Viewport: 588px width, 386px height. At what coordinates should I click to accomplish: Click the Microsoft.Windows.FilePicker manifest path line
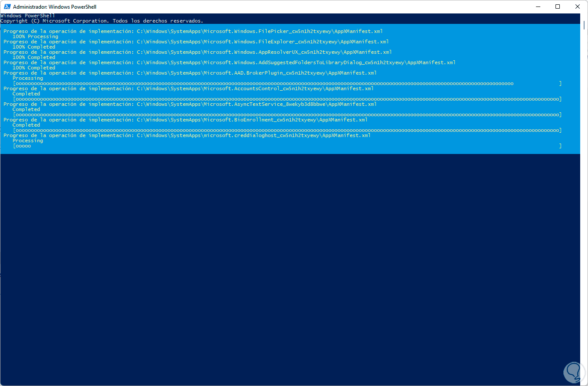pyautogui.click(x=193, y=31)
